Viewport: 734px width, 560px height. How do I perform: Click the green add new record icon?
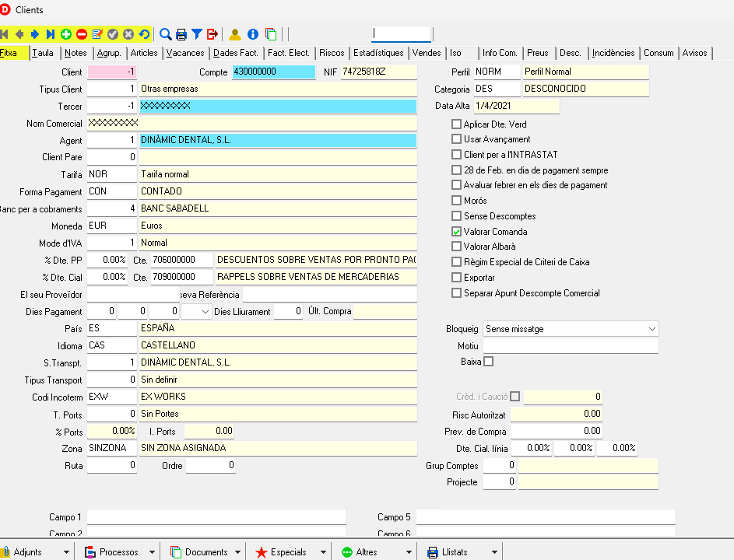tap(66, 34)
